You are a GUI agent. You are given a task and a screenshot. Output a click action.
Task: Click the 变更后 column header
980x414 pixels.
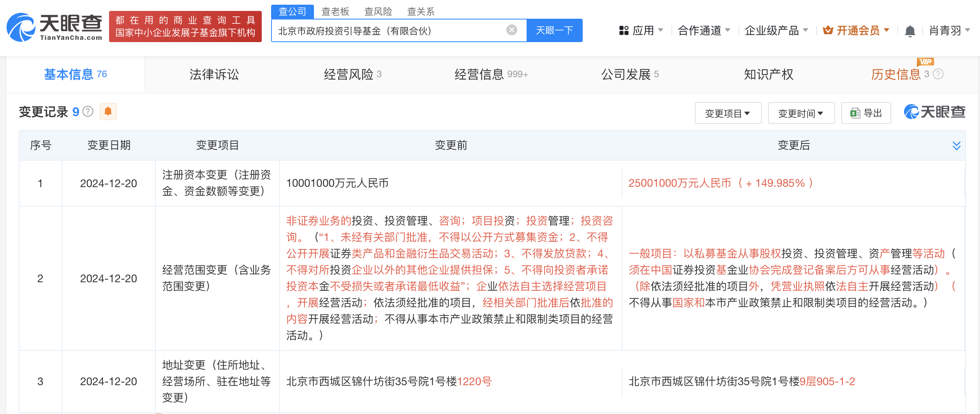tap(794, 145)
